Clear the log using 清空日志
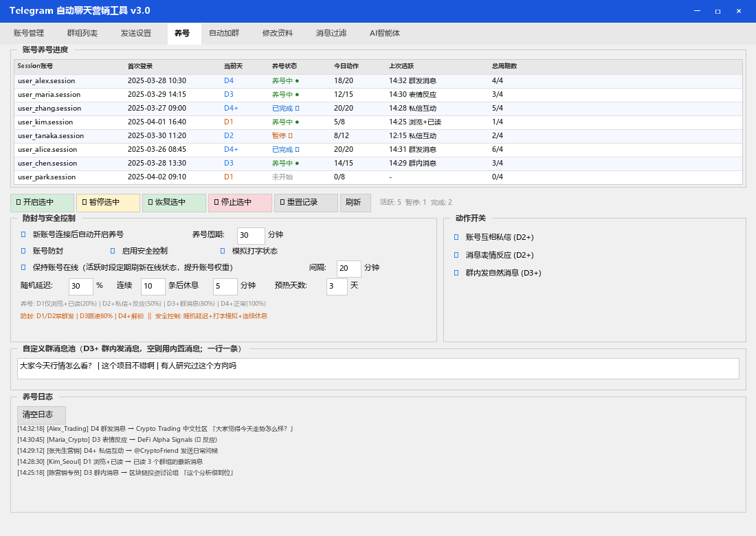The image size is (756, 536). [x=41, y=415]
